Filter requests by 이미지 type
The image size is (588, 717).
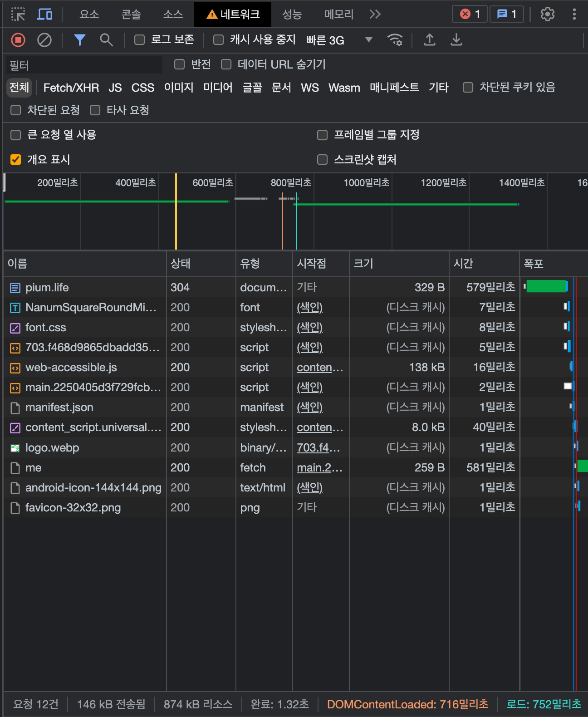point(179,88)
